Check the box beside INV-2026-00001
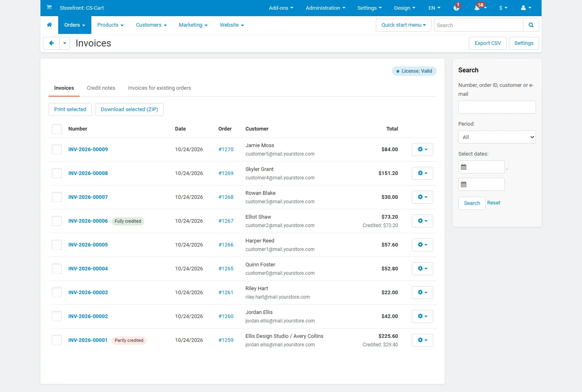This screenshot has width=582, height=392. tap(57, 340)
